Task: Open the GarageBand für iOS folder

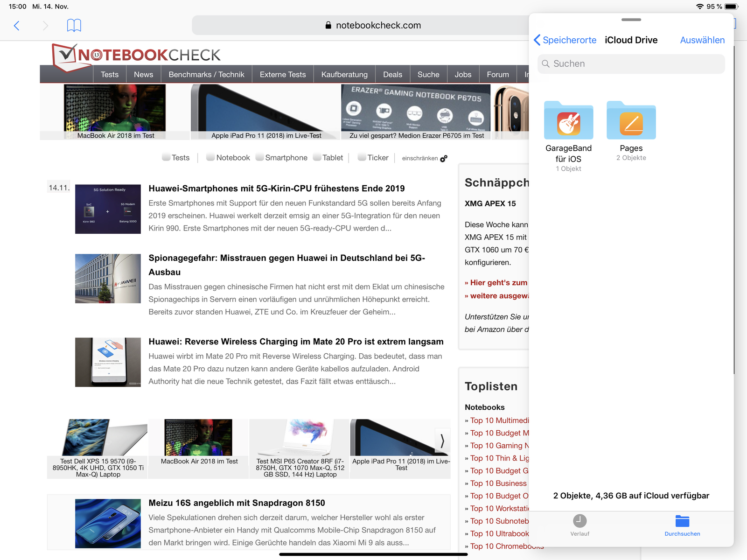Action: tap(568, 136)
